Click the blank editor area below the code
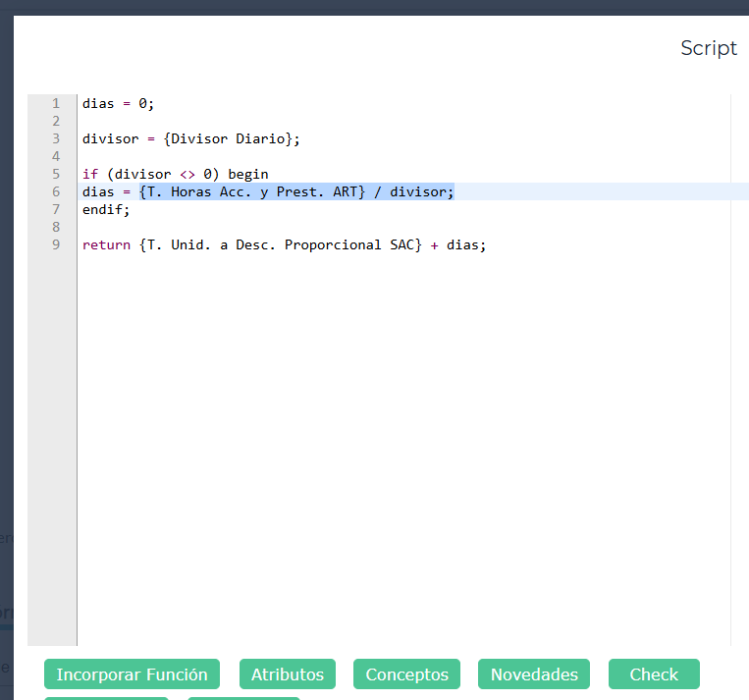Image resolution: width=749 pixels, height=700 pixels. 393,442
